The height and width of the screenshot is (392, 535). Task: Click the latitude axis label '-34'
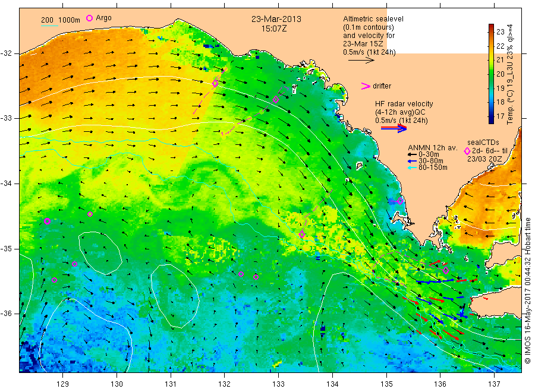(x=6, y=184)
